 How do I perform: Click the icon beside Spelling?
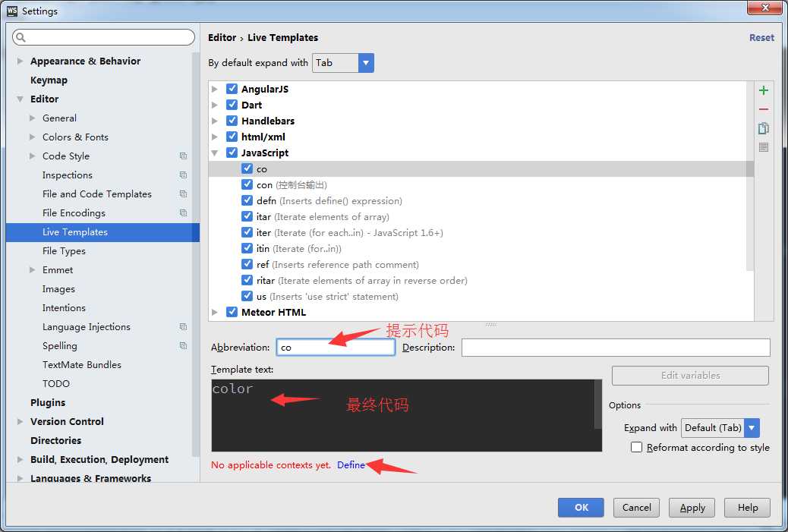[x=184, y=345]
